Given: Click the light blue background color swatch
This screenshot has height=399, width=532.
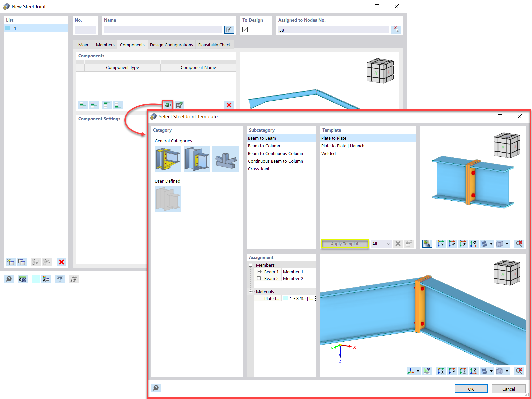Looking at the screenshot, I should (35, 279).
